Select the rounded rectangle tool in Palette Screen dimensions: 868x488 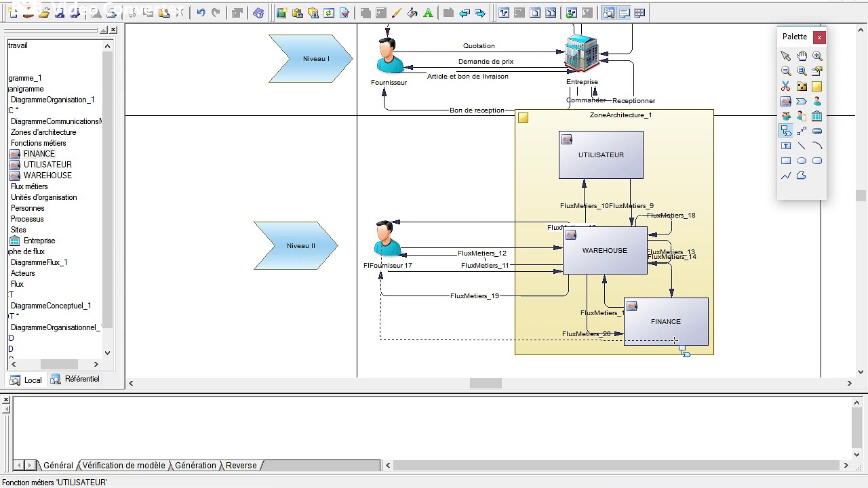point(817,161)
